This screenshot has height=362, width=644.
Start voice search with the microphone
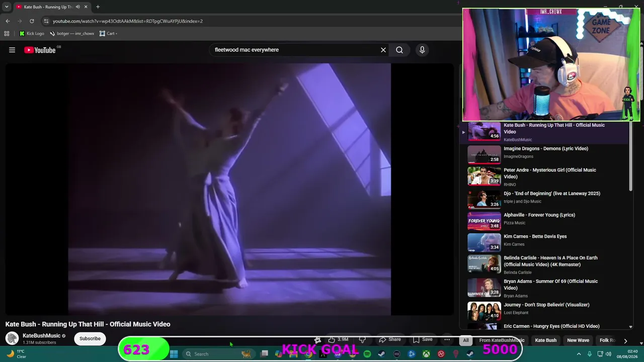click(422, 50)
